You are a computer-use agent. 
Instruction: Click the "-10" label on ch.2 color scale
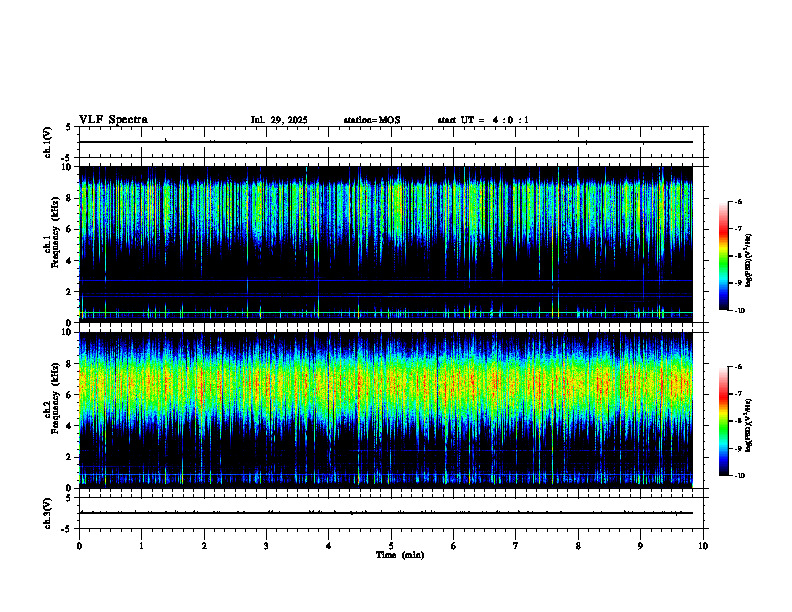[739, 476]
